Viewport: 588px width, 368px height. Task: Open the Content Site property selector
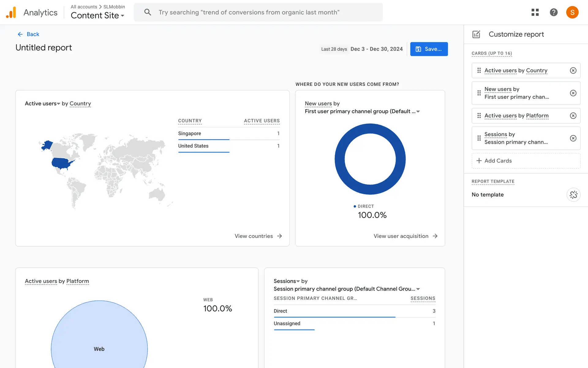pos(97,15)
